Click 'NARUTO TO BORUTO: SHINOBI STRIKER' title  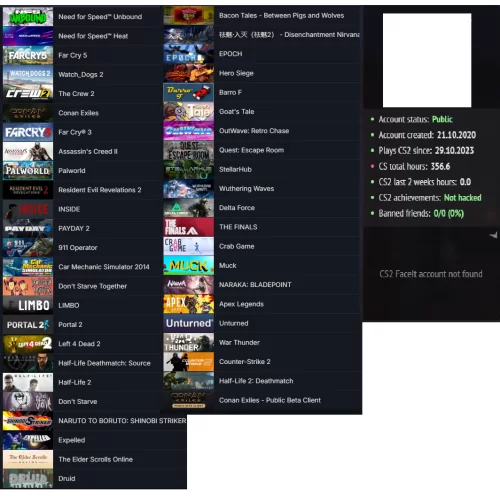click(x=122, y=421)
